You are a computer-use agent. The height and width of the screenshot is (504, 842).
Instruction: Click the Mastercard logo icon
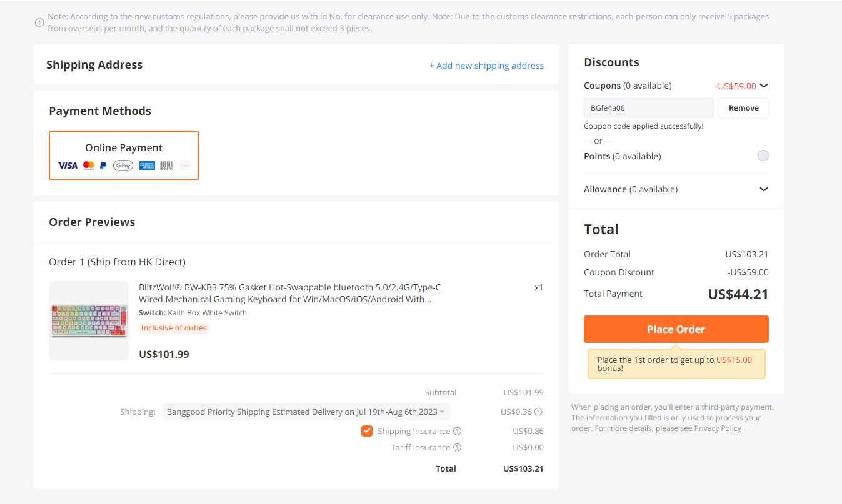point(88,166)
